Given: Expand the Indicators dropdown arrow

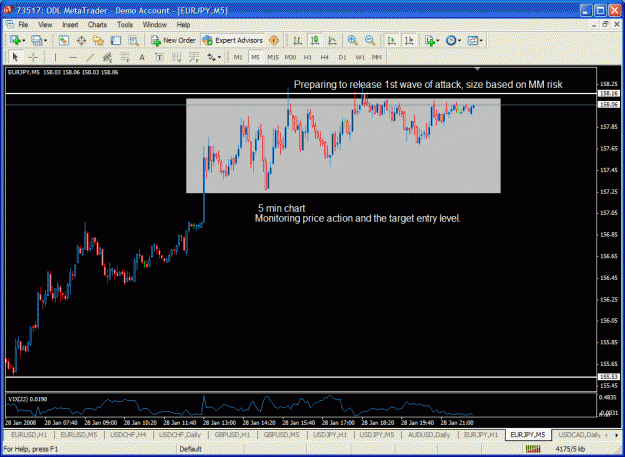Looking at the screenshot, I should 438,41.
